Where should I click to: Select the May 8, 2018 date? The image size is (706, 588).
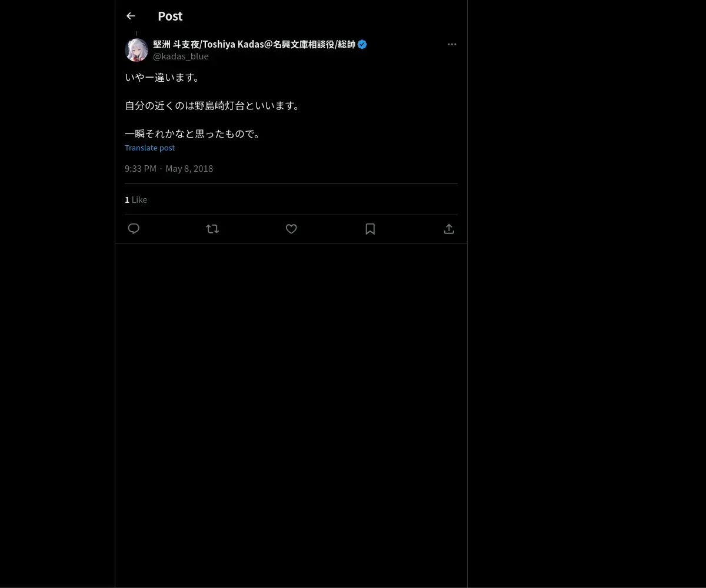(189, 168)
